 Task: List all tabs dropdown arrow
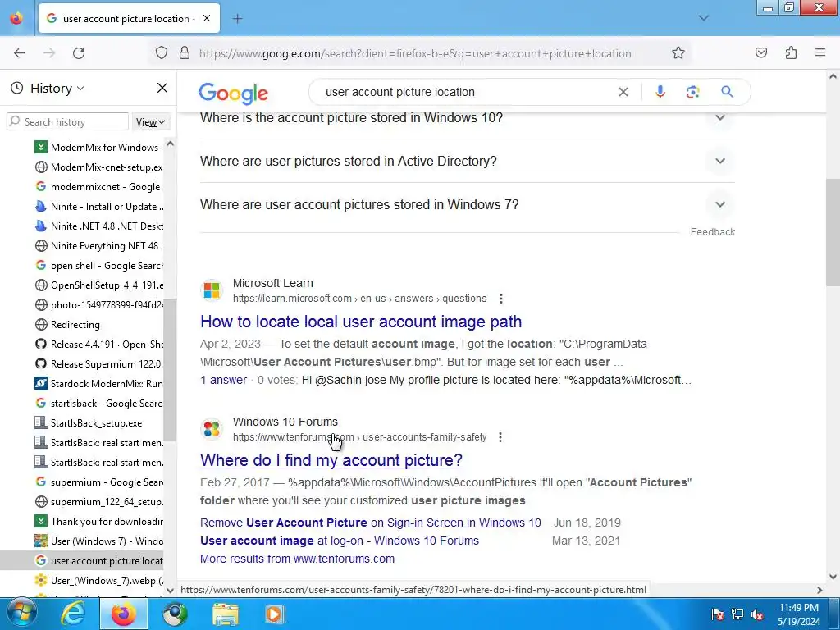pos(704,18)
